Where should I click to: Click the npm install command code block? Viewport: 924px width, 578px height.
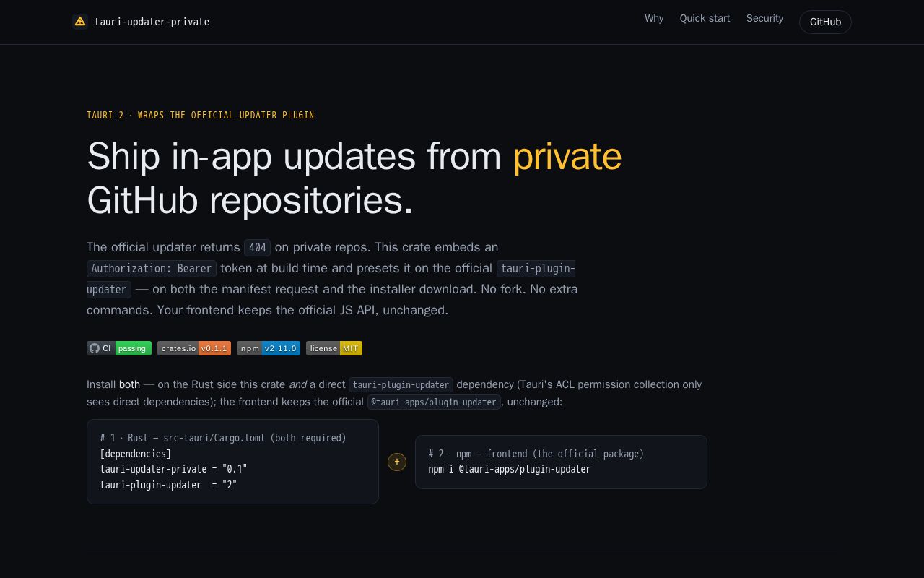tap(561, 462)
